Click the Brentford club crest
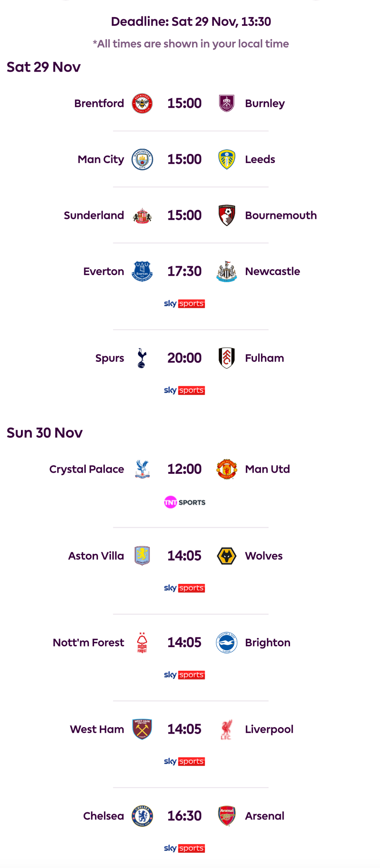 click(142, 103)
